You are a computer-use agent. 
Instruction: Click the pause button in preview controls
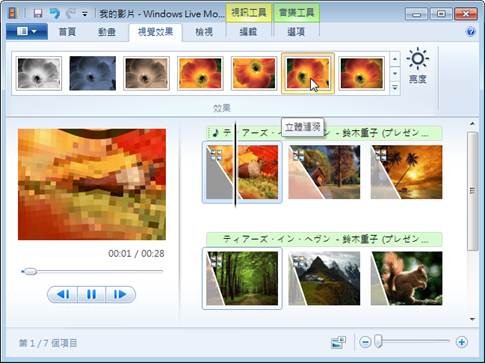[x=92, y=295]
